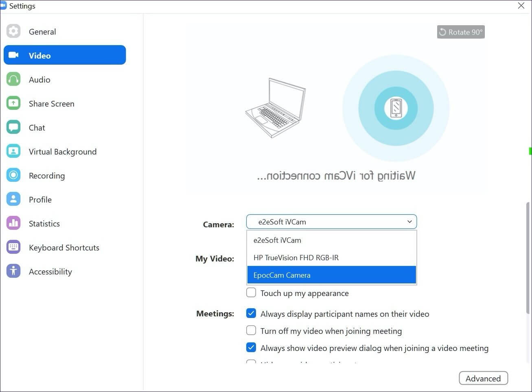Click the Meetings: label
Screen dimensions: 532x392
pos(215,314)
